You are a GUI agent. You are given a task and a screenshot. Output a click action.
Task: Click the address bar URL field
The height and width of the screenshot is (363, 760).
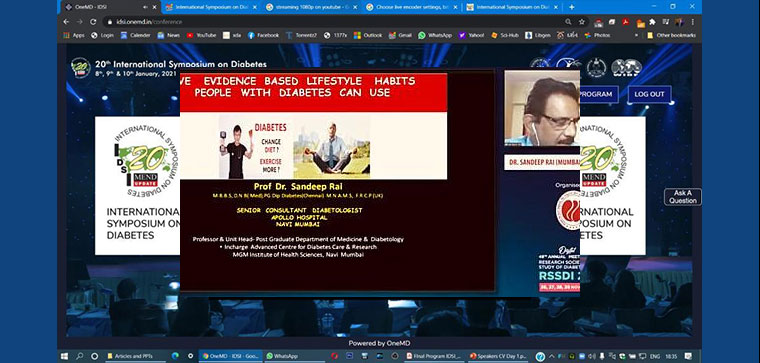point(334,22)
